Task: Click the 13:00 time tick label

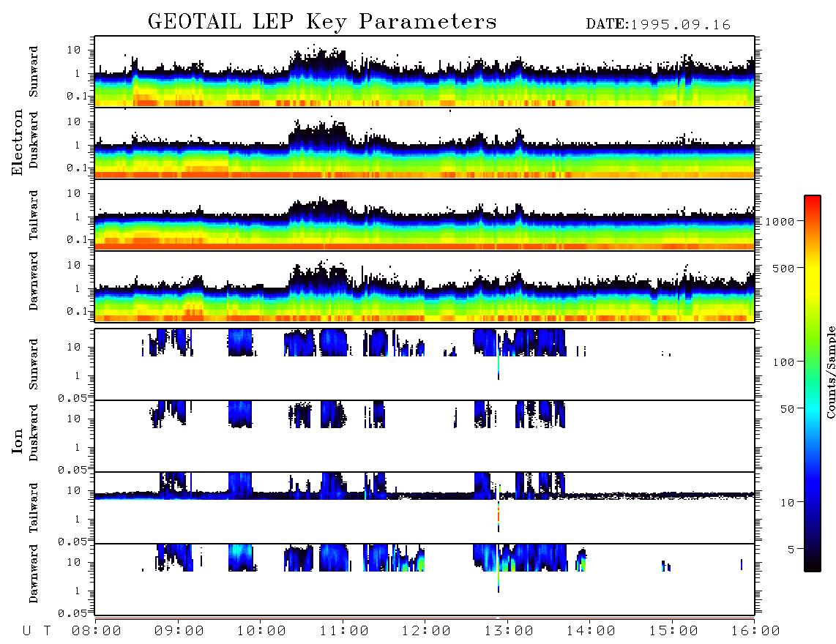Action: (x=509, y=631)
